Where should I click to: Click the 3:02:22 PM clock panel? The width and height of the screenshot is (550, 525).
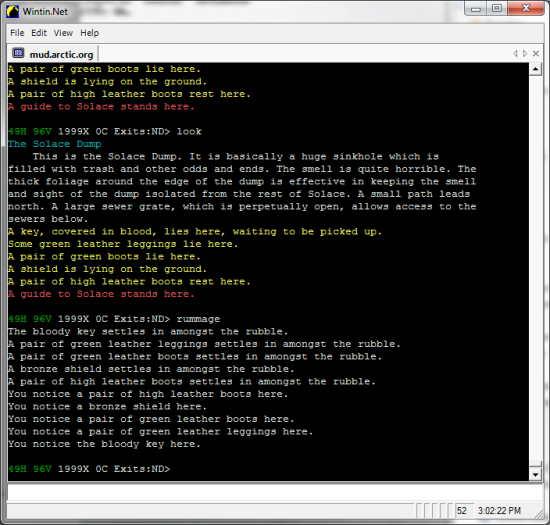[499, 511]
